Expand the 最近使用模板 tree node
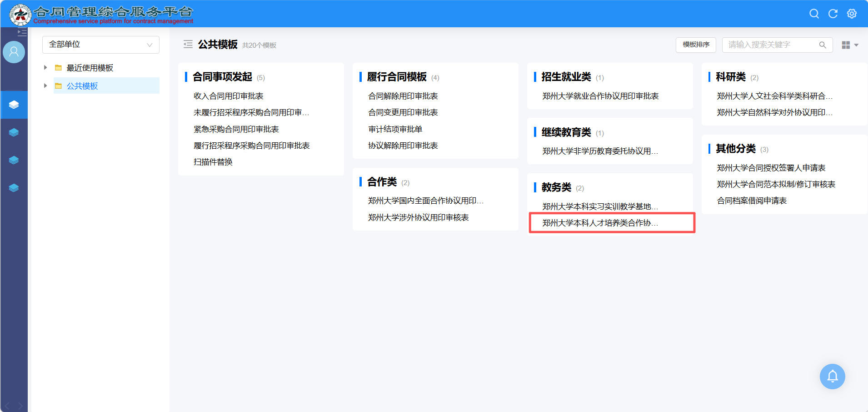The width and height of the screenshot is (868, 412). (45, 68)
